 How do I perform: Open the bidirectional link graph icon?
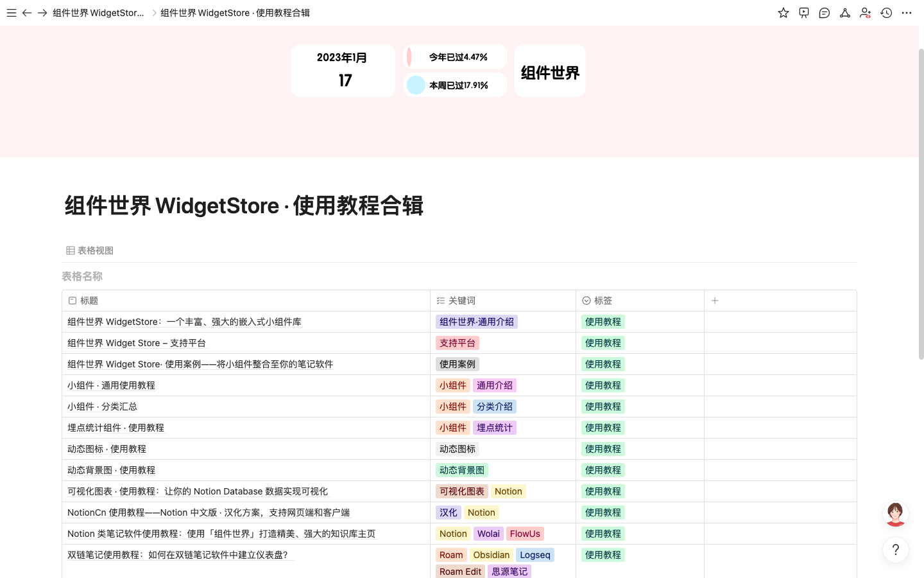tap(844, 13)
